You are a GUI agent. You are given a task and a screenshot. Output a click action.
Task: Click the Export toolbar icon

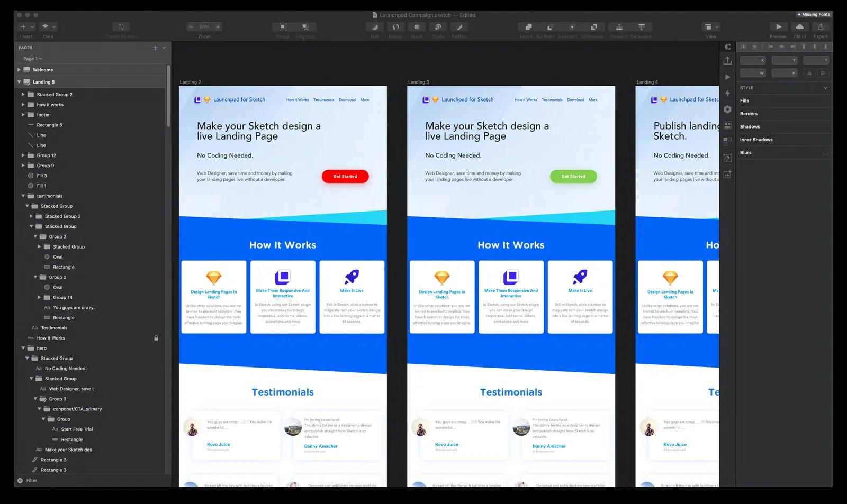point(821,26)
